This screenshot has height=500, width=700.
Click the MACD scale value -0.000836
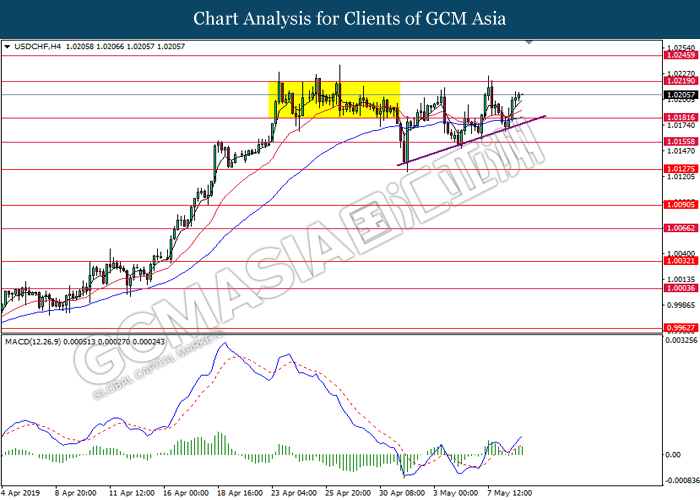coord(681,481)
